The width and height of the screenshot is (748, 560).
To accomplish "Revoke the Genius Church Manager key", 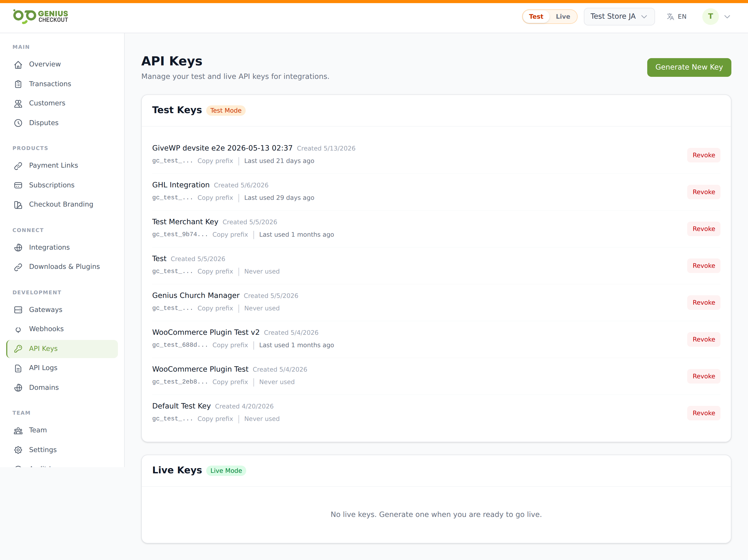I will 704,303.
